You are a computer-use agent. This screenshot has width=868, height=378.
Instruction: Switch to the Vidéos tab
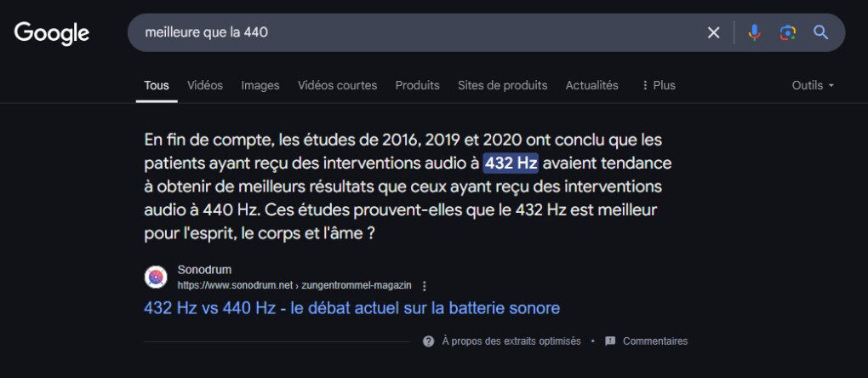coord(205,85)
